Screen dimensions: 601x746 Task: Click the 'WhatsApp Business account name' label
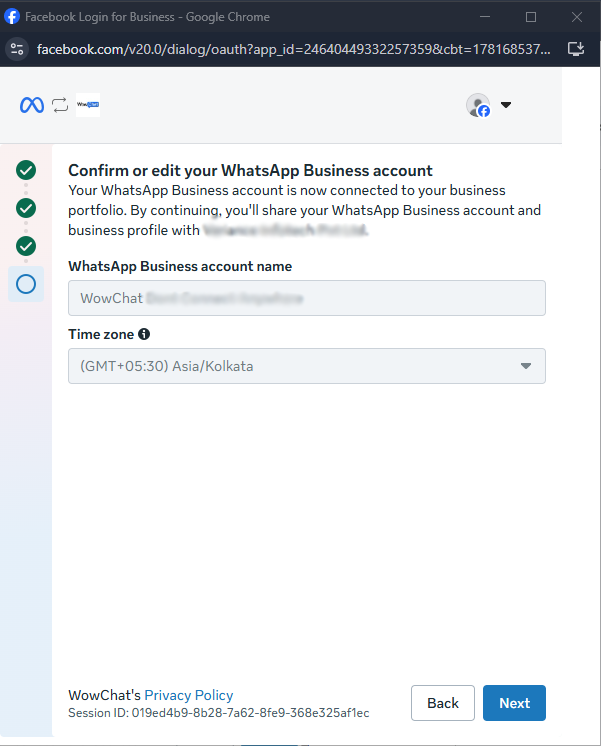(x=180, y=266)
